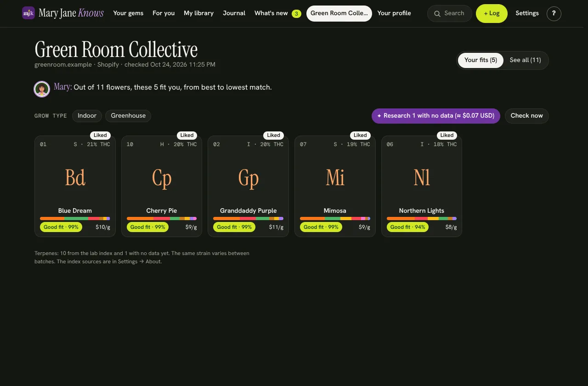This screenshot has width=588, height=386.
Task: Click Blue Dream's terpene color bar
Action: (75, 219)
